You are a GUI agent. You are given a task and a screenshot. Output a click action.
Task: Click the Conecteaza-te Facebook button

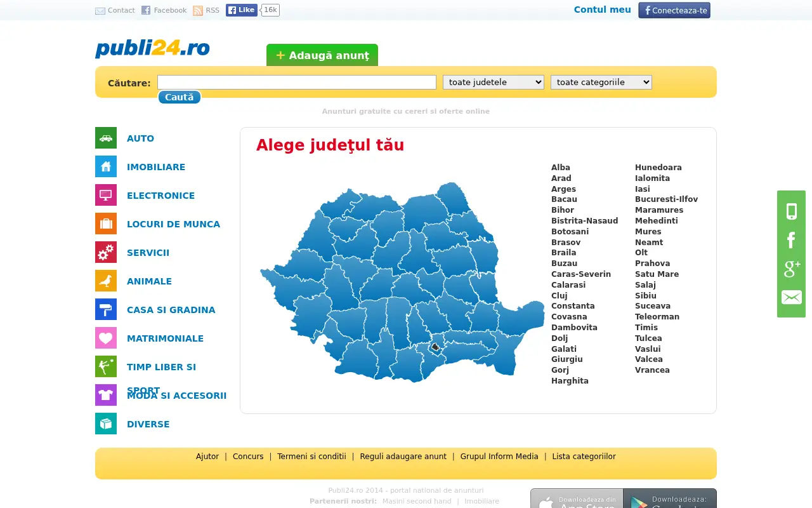(674, 10)
